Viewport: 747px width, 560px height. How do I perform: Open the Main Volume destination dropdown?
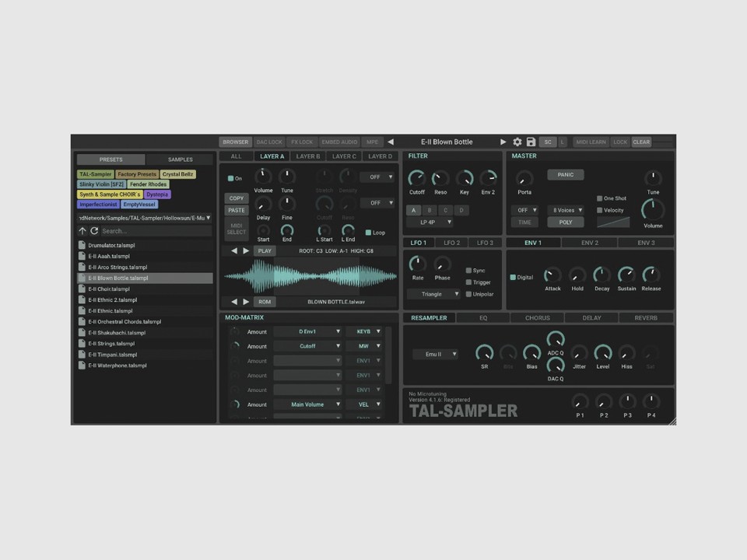coord(308,404)
